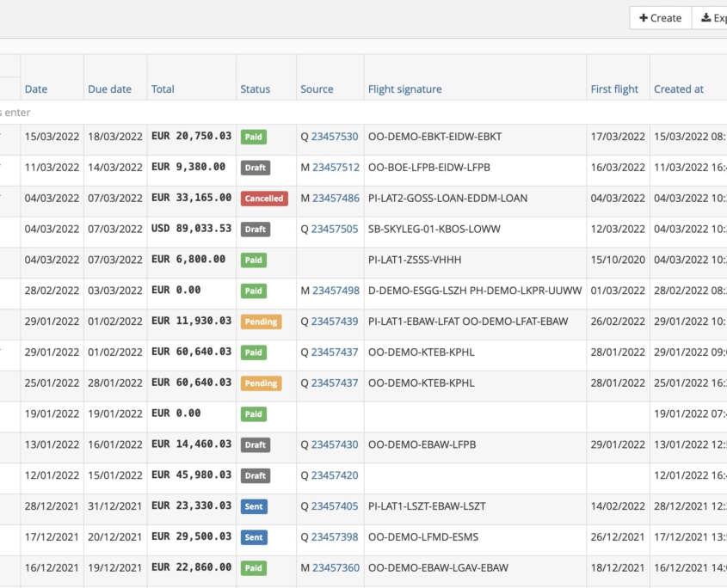The height and width of the screenshot is (588, 727).
Task: Open the Create invoice button
Action: point(660,17)
